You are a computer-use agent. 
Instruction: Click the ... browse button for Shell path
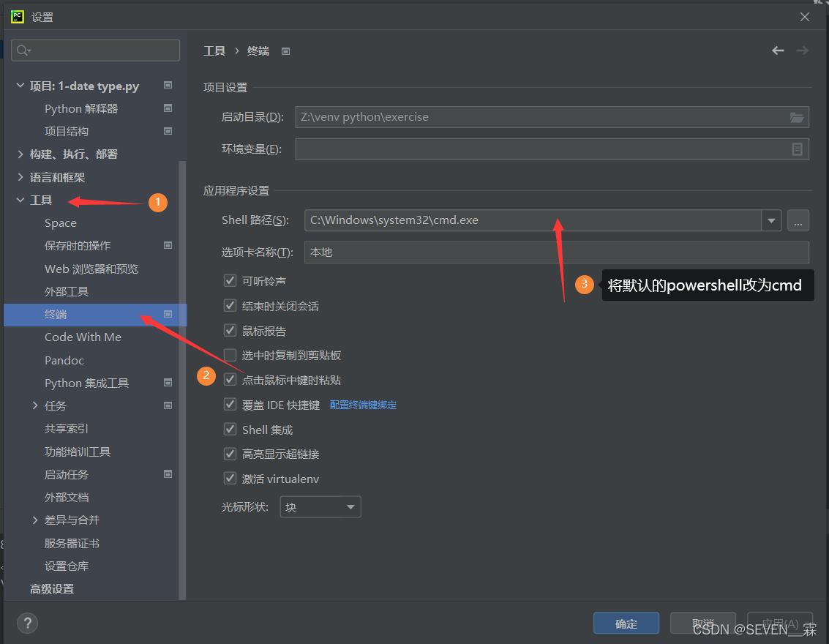pos(798,220)
